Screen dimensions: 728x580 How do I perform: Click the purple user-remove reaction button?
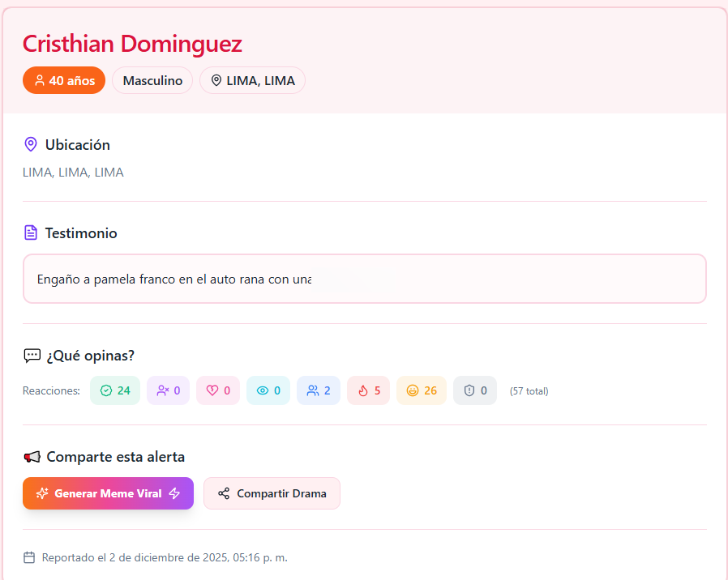169,390
